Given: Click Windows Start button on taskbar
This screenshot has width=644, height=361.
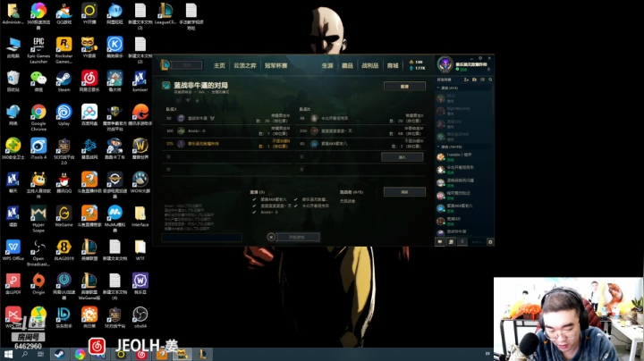Looking at the screenshot, I should (x=8, y=354).
